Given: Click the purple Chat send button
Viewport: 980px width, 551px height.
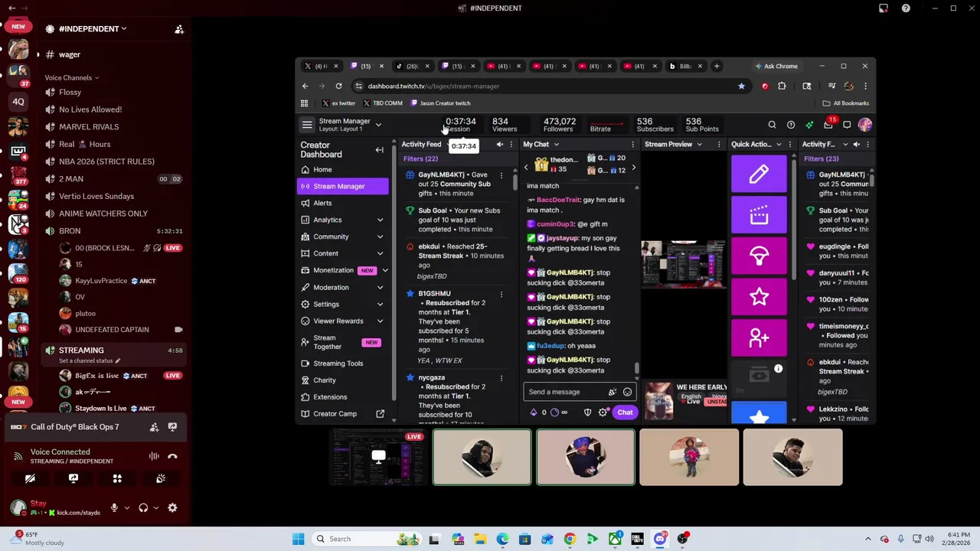Looking at the screenshot, I should (x=625, y=412).
